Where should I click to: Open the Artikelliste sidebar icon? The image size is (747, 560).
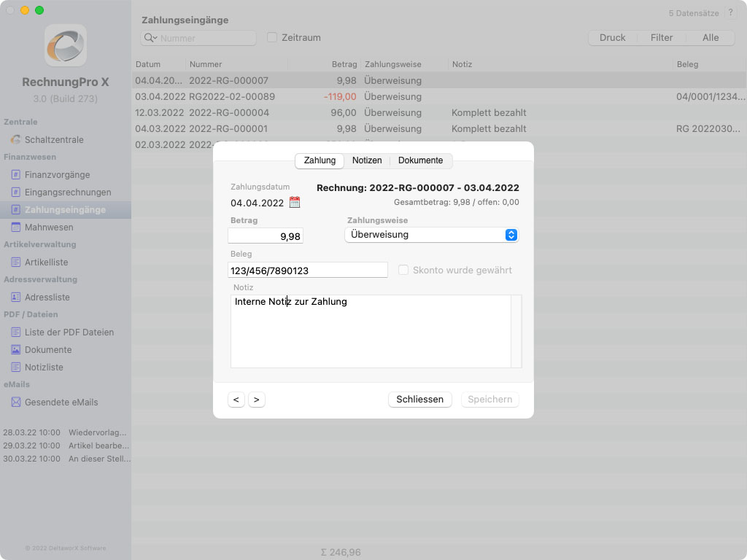(16, 262)
